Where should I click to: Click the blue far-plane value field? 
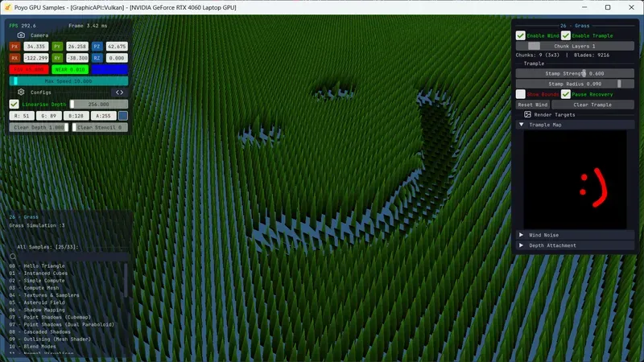coord(109,69)
